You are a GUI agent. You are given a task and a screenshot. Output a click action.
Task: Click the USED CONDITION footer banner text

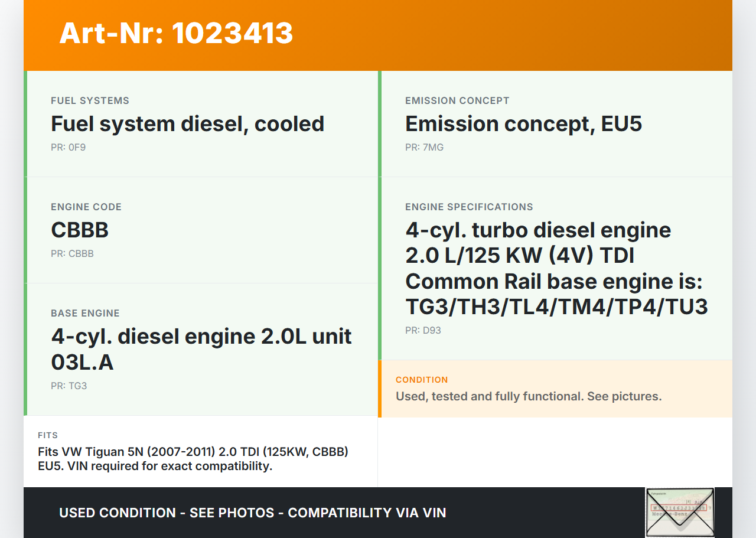[x=253, y=513]
